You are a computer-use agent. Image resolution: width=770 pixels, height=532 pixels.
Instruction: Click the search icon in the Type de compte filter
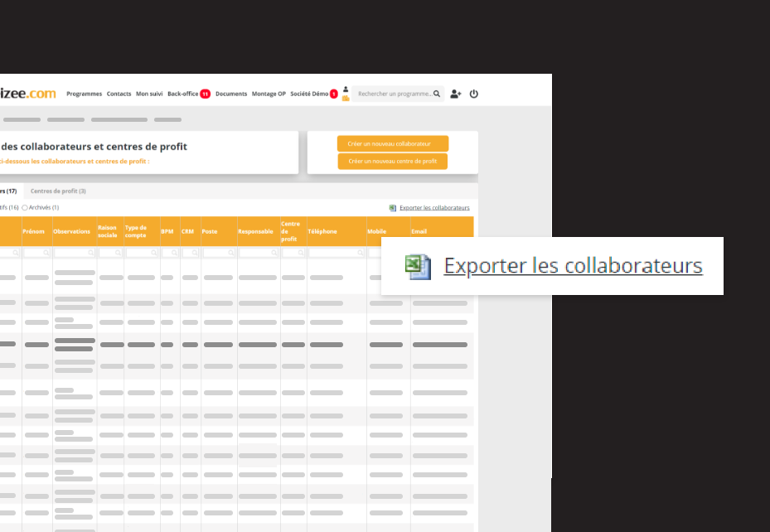pyautogui.click(x=153, y=253)
